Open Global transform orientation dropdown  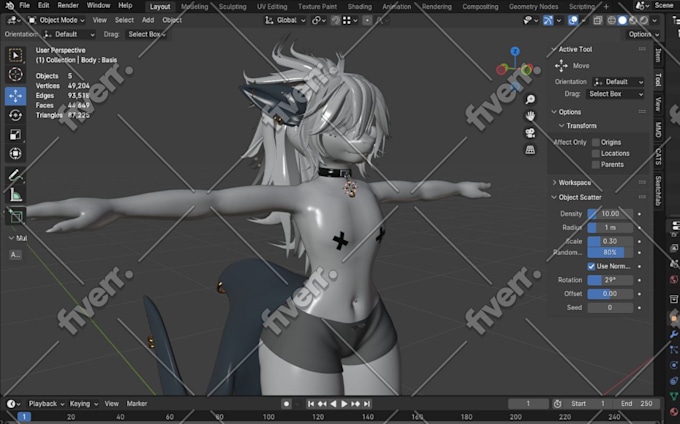click(x=285, y=20)
